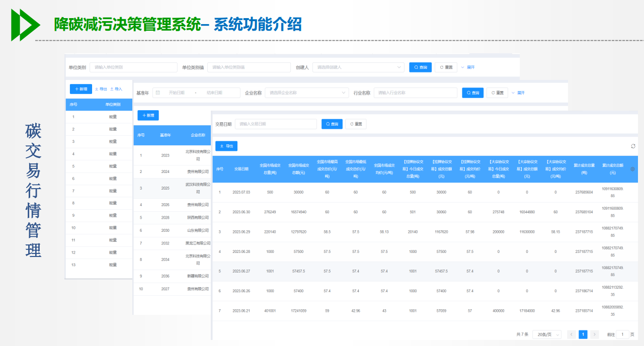Click the blue 导出 button above trading table
Viewport: 644px width, 346px height.
click(x=226, y=146)
